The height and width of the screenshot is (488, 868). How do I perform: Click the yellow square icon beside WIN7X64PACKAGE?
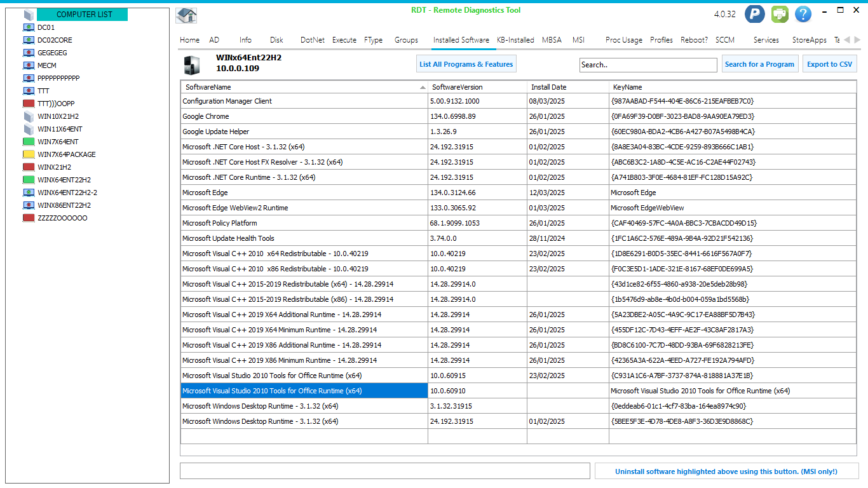click(x=29, y=154)
